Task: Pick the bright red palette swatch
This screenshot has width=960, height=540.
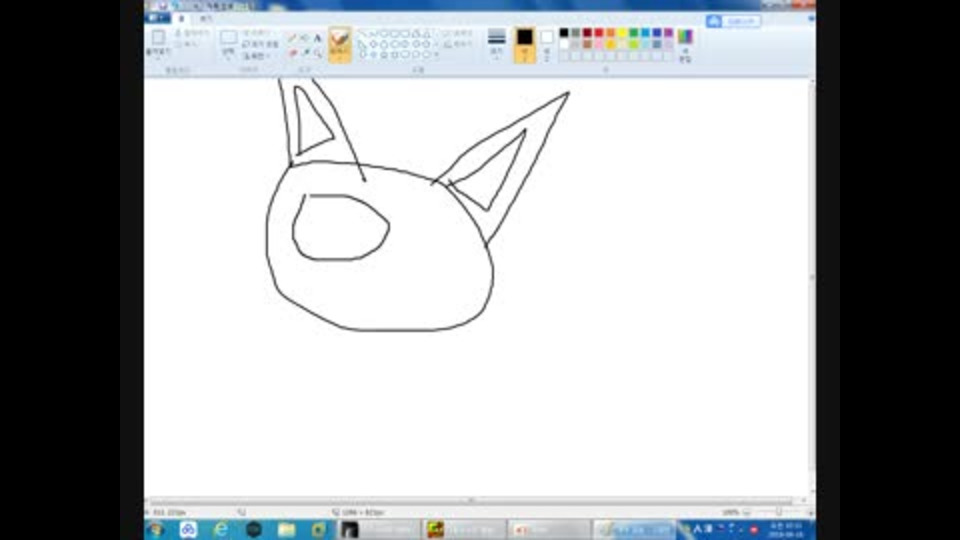Action: (x=599, y=32)
